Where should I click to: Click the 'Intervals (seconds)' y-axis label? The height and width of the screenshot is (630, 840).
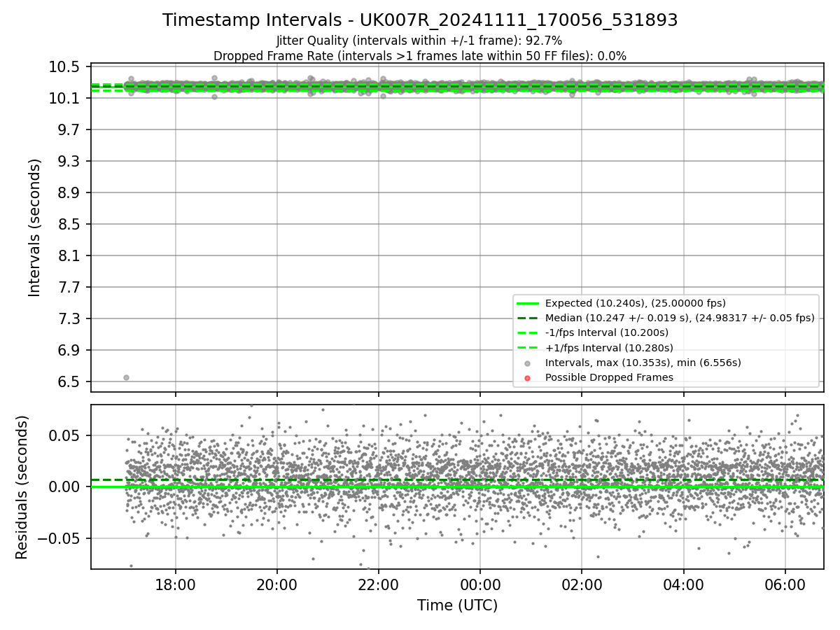35,227
